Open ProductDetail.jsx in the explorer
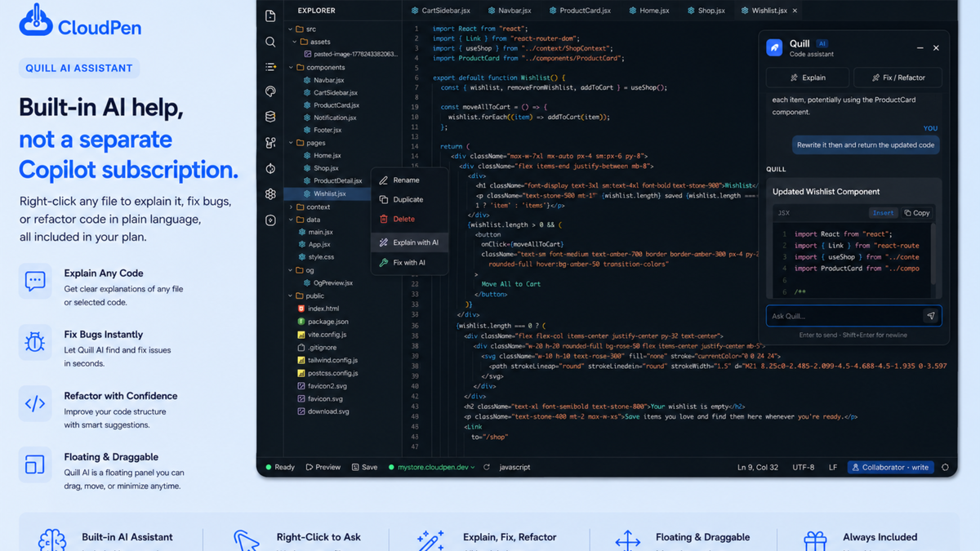The height and width of the screenshot is (551, 980). [x=338, y=181]
